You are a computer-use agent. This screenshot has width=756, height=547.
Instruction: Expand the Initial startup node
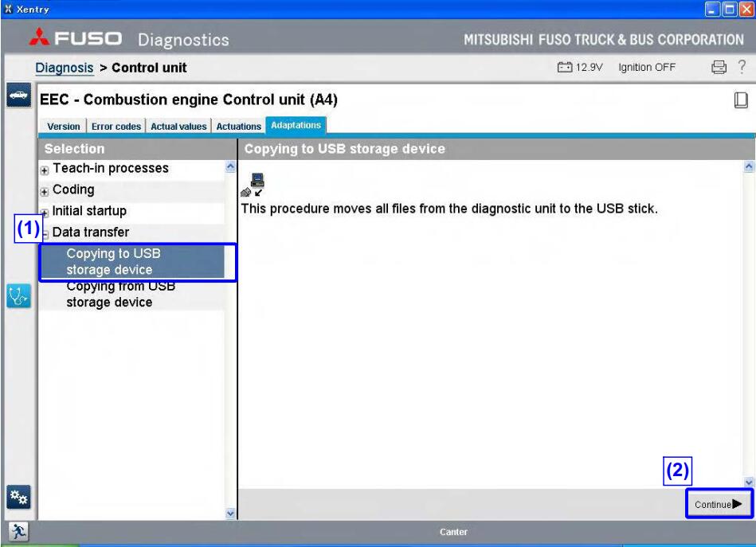[45, 213]
